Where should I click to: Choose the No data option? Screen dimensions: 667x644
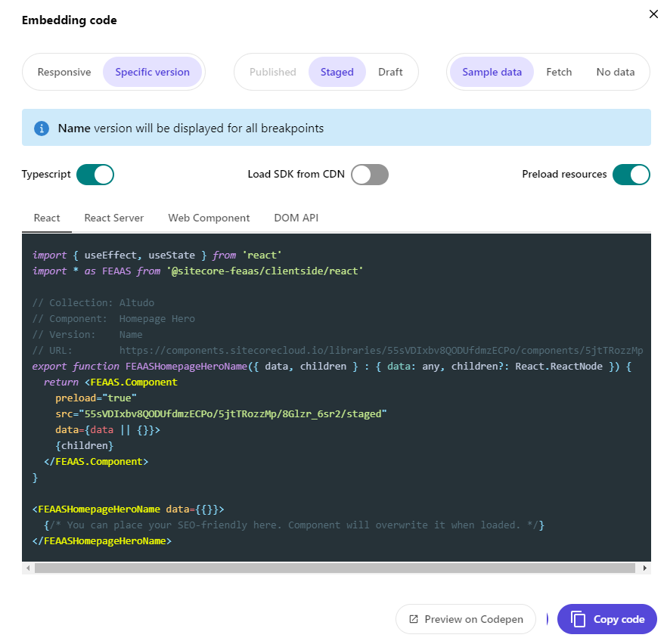coord(615,72)
